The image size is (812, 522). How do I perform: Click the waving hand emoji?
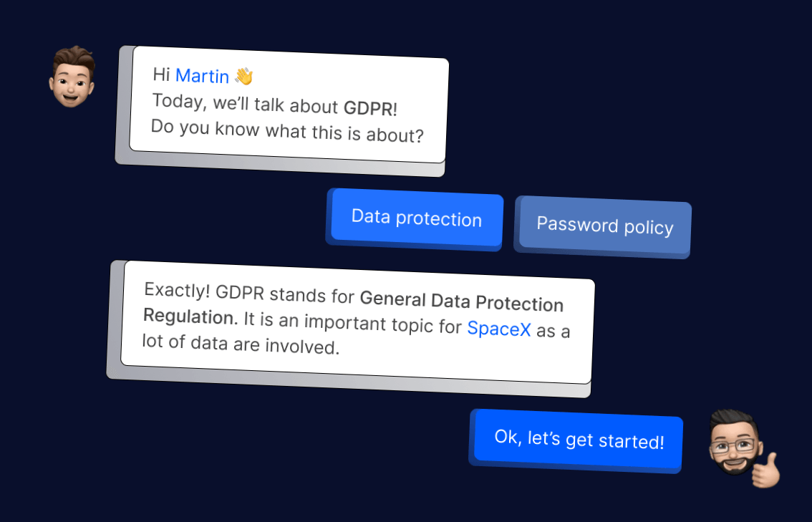244,77
